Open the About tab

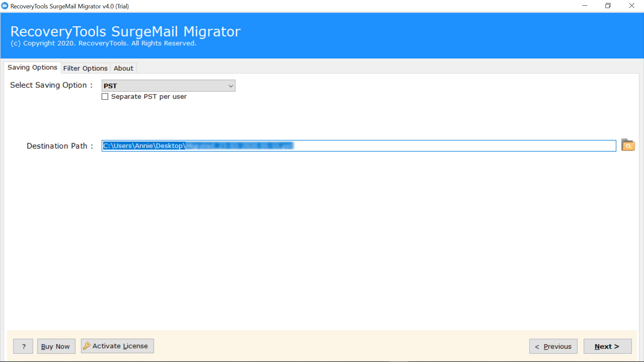pyautogui.click(x=123, y=68)
